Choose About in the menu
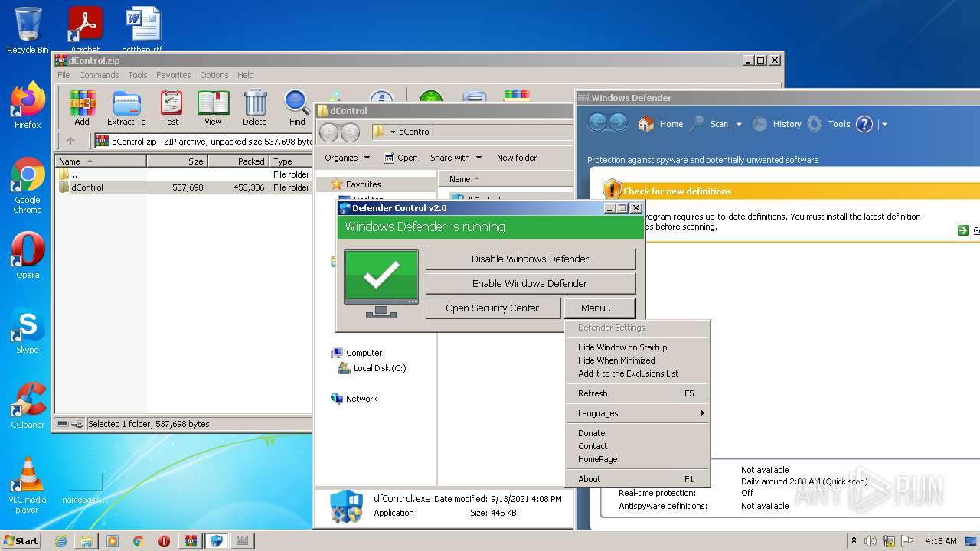 637,479
